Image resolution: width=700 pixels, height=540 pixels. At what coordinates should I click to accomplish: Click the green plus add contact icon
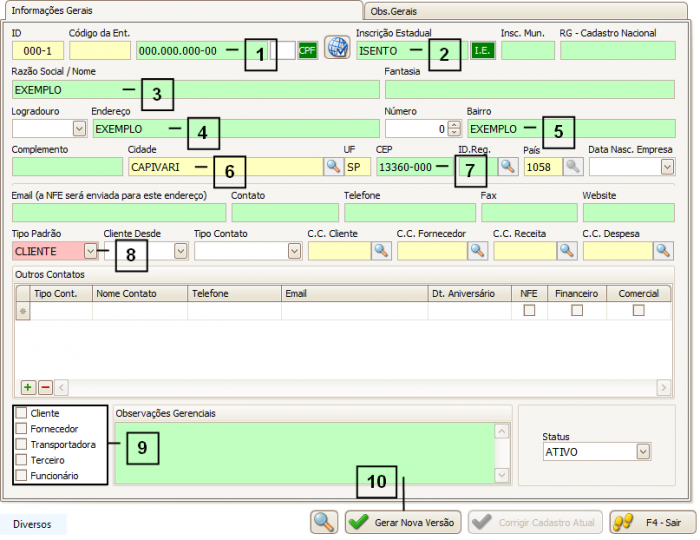28,386
